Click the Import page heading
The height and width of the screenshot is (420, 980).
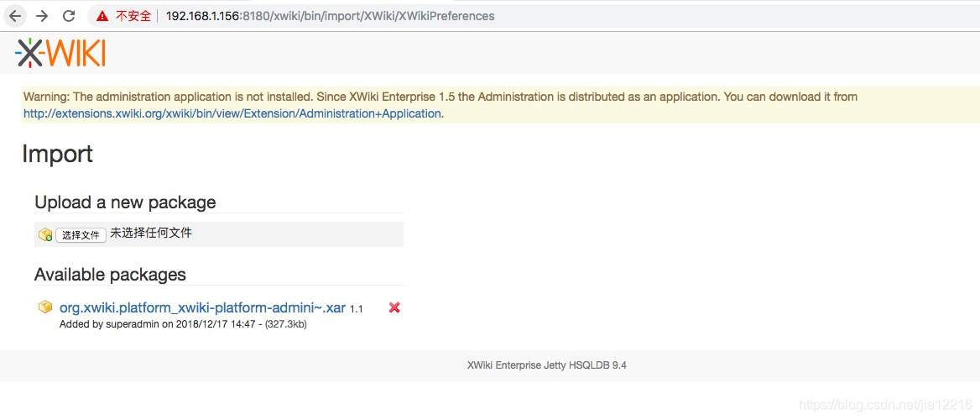pos(58,154)
